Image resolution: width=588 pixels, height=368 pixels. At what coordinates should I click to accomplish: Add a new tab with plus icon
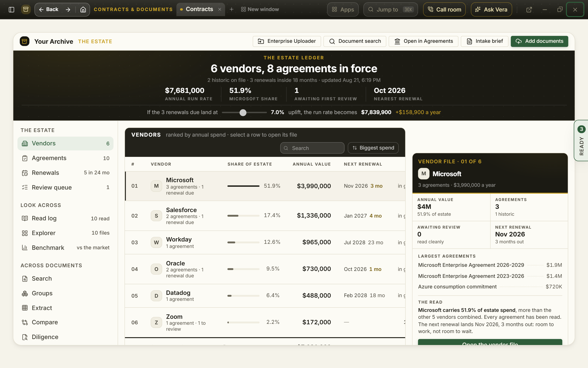[232, 9]
